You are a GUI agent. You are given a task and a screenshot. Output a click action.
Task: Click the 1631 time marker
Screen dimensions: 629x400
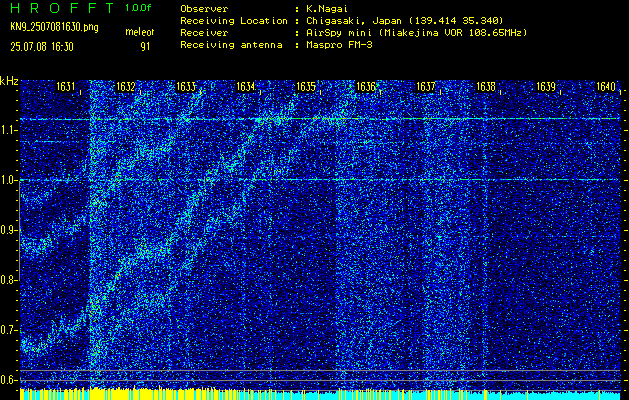tap(65, 86)
